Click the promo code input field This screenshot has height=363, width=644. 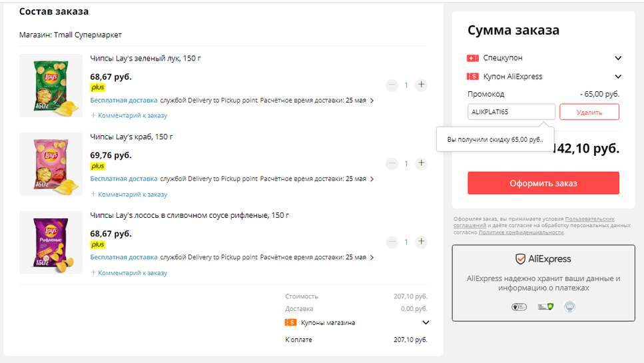(511, 112)
